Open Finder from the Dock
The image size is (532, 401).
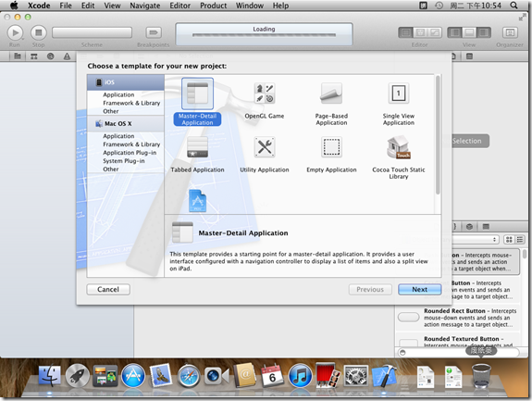(50, 376)
